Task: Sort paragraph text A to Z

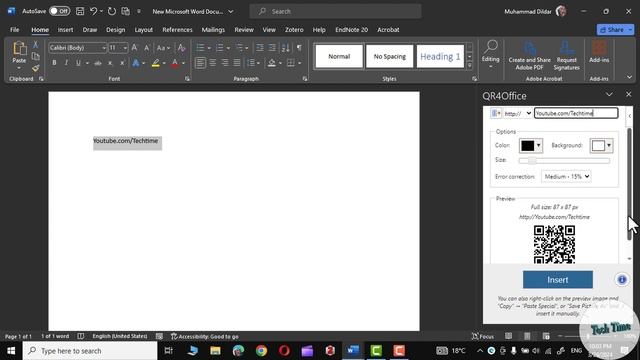Action: [x=285, y=48]
